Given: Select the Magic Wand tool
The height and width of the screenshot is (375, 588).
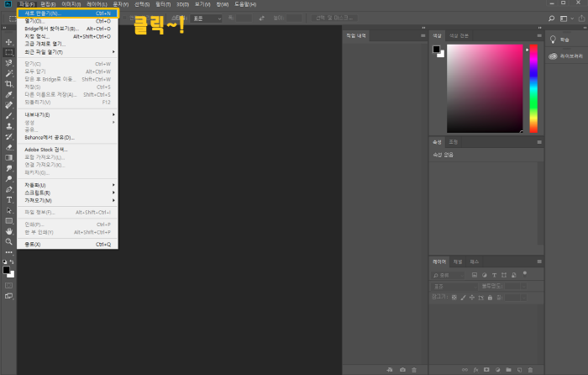Looking at the screenshot, I should [8, 74].
